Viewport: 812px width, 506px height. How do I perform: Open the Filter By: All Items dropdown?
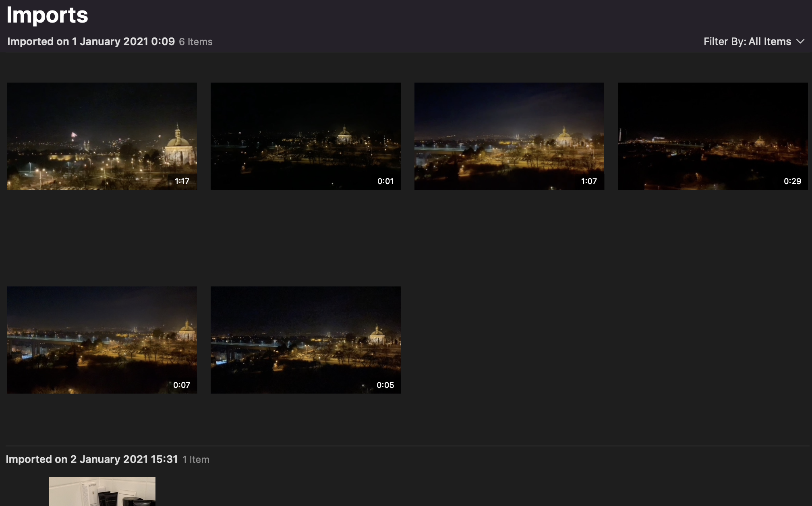747,41
